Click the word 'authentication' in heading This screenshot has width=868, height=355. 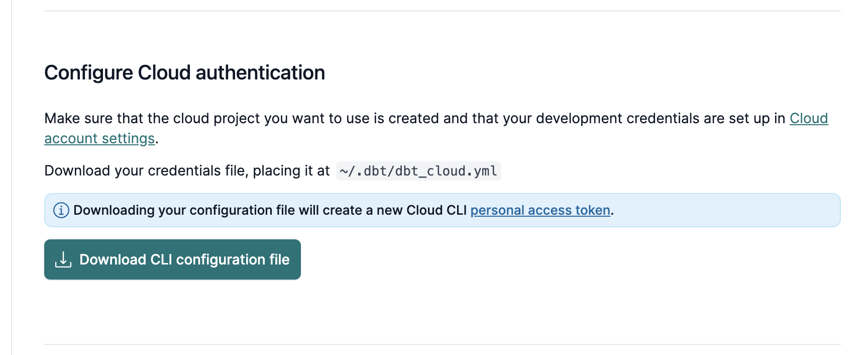[x=260, y=73]
